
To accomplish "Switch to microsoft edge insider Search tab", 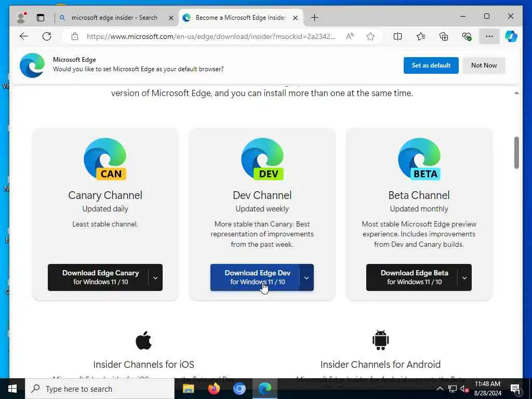I will coord(114,18).
